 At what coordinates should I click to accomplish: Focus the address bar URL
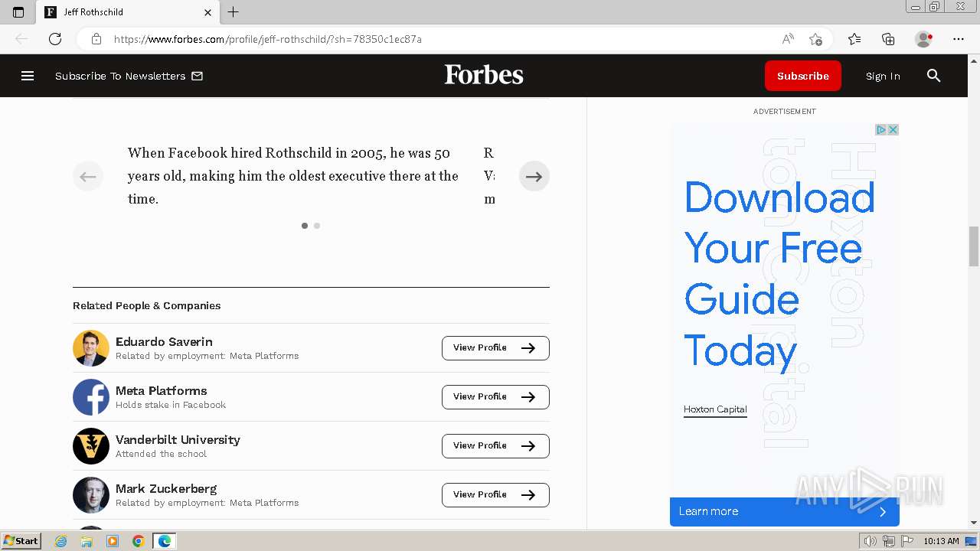[x=268, y=39]
